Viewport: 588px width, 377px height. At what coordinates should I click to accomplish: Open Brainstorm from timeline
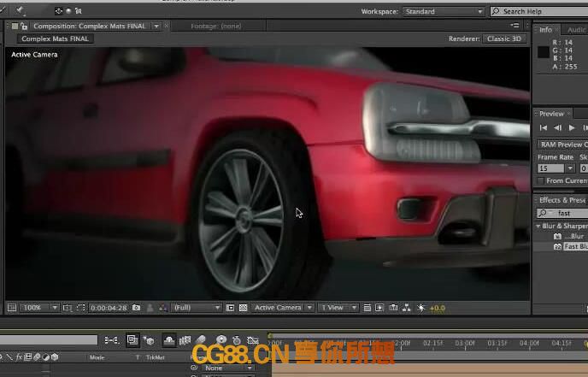tap(220, 340)
